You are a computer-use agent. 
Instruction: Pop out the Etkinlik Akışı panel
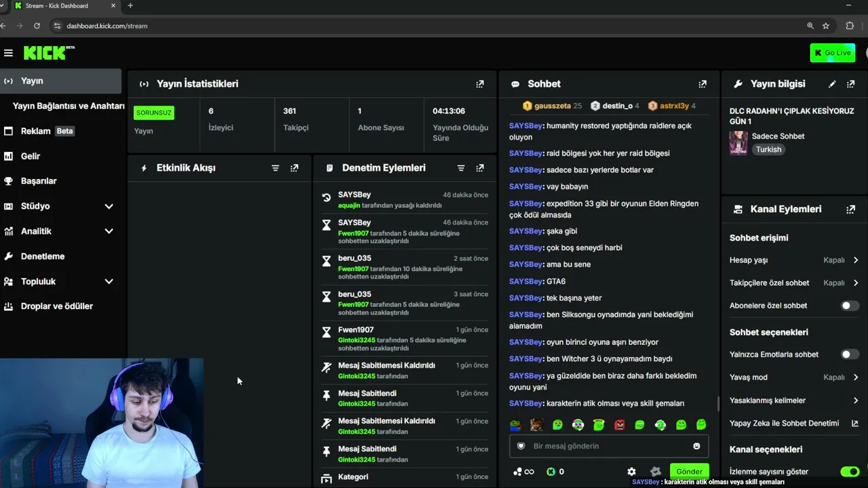[294, 168]
